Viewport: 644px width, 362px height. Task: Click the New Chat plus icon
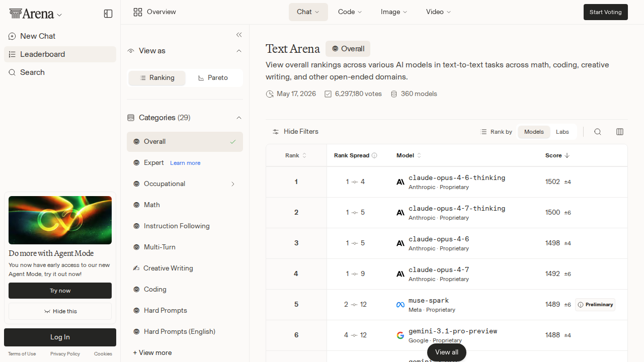point(12,36)
